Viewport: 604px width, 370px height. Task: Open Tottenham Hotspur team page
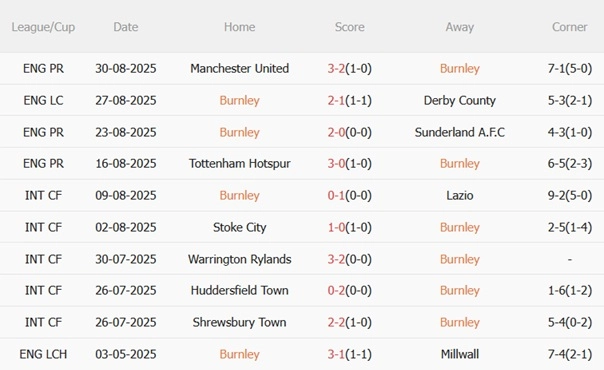click(240, 164)
